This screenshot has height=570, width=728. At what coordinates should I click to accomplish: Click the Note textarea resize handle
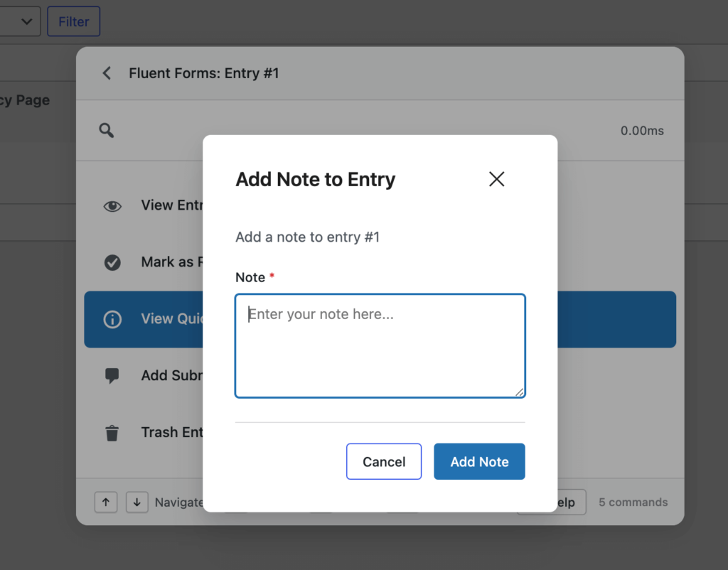point(520,392)
